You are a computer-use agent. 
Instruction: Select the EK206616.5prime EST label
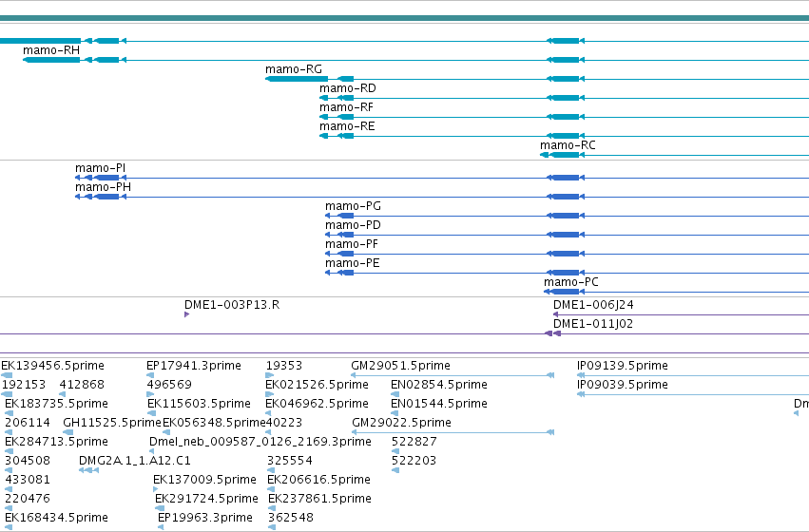pos(318,480)
